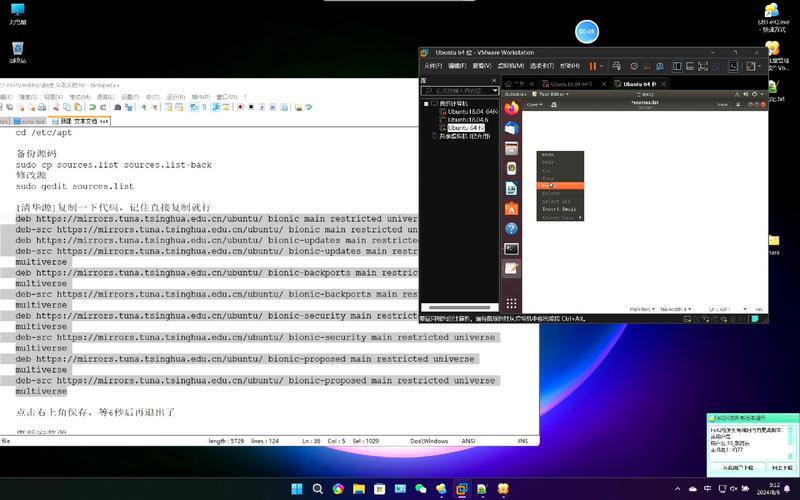Open the Help icon in Ubuntu dock
This screenshot has height=500, width=800.
(x=511, y=229)
